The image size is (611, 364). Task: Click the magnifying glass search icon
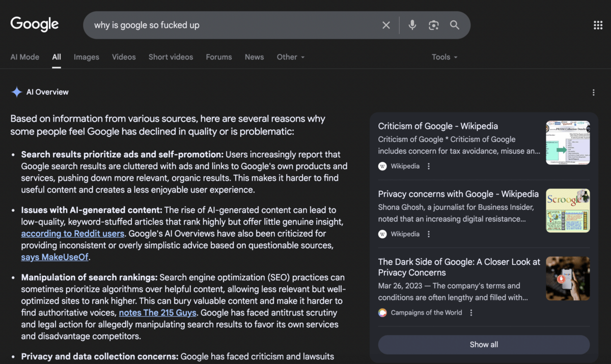[x=455, y=25]
